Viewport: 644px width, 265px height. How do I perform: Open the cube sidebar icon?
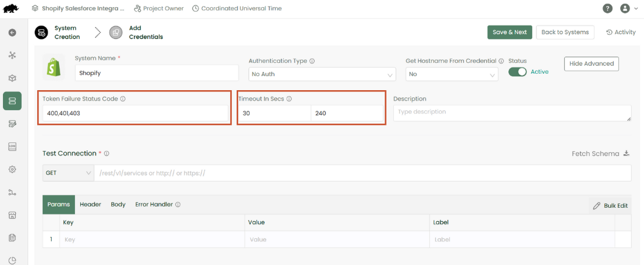(12, 78)
